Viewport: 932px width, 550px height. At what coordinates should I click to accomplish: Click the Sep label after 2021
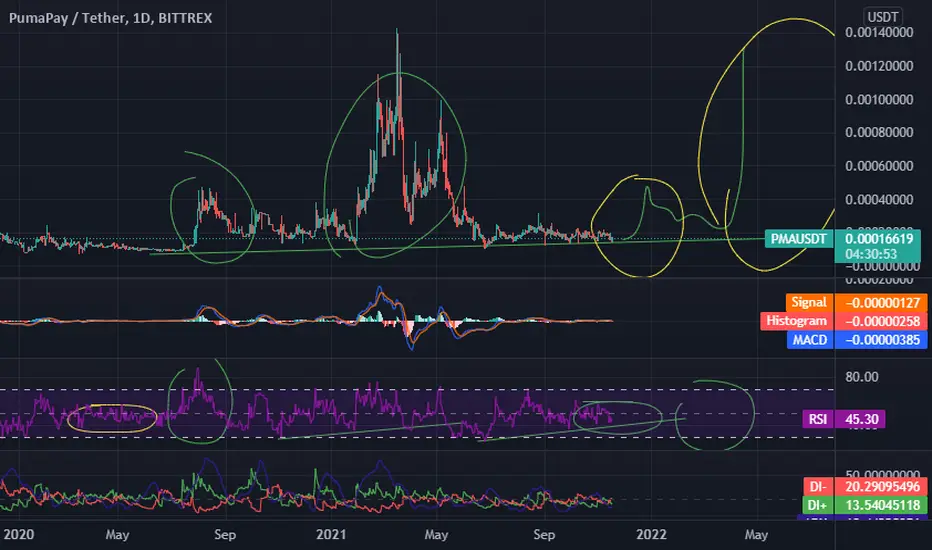(544, 535)
